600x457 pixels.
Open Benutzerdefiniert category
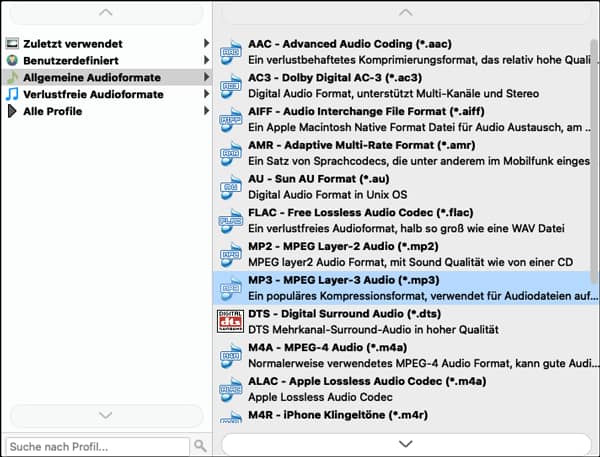pos(106,60)
